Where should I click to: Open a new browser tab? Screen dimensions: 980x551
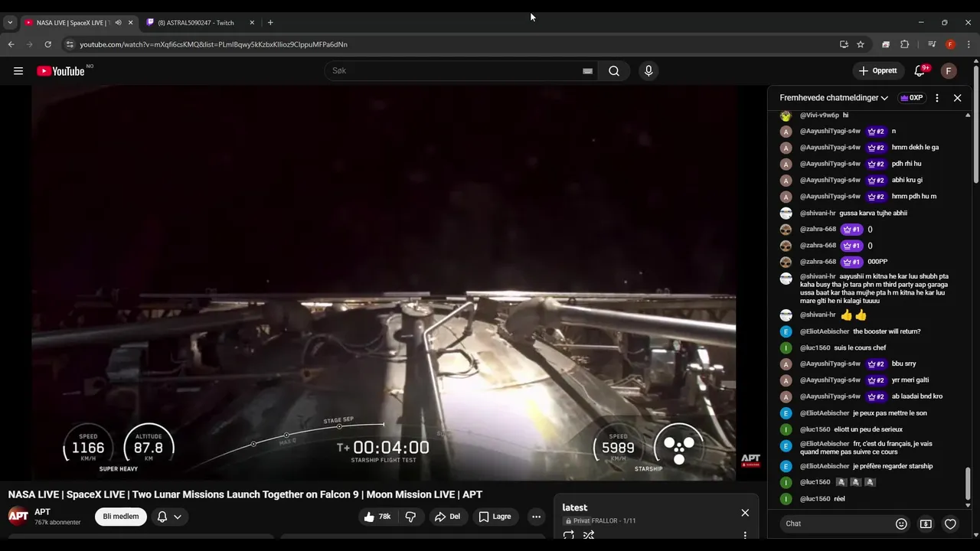click(x=270, y=23)
